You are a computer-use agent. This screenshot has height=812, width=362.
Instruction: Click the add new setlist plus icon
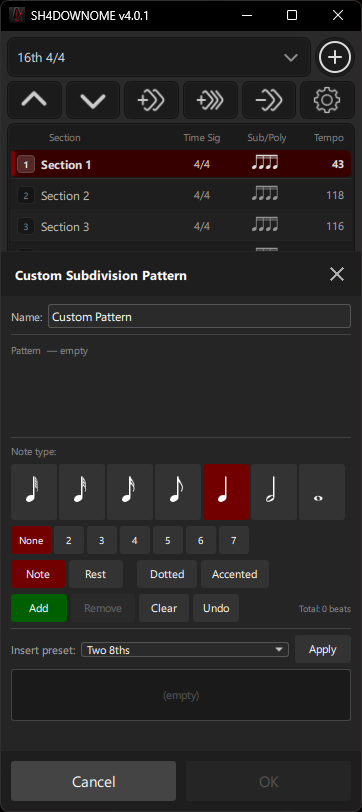[x=335, y=57]
